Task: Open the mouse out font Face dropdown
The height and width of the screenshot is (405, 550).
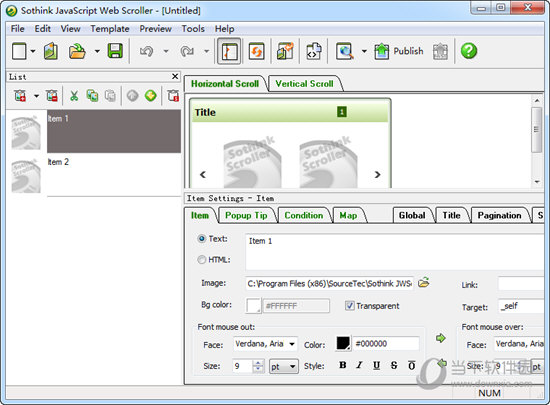Action: pyautogui.click(x=292, y=344)
